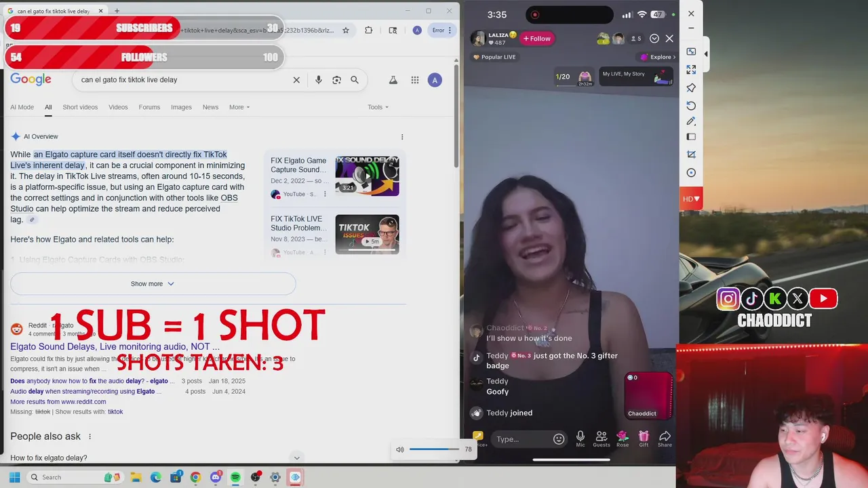Share the TikTok LIVE stream
Image resolution: width=868 pixels, height=488 pixels.
tap(665, 439)
